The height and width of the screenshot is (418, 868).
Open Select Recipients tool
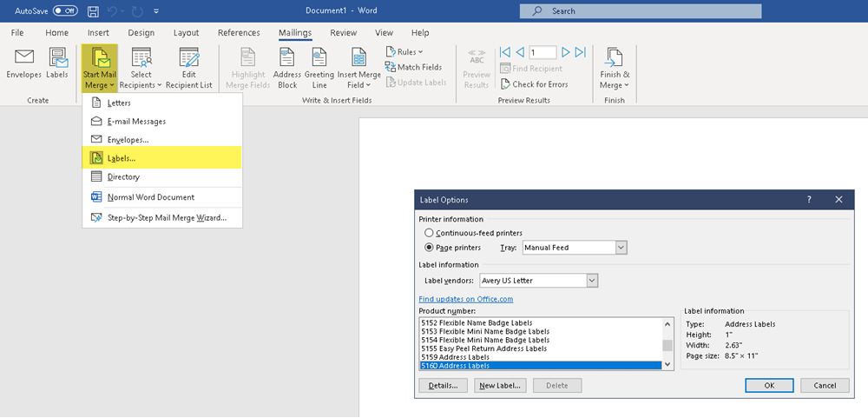pos(141,69)
